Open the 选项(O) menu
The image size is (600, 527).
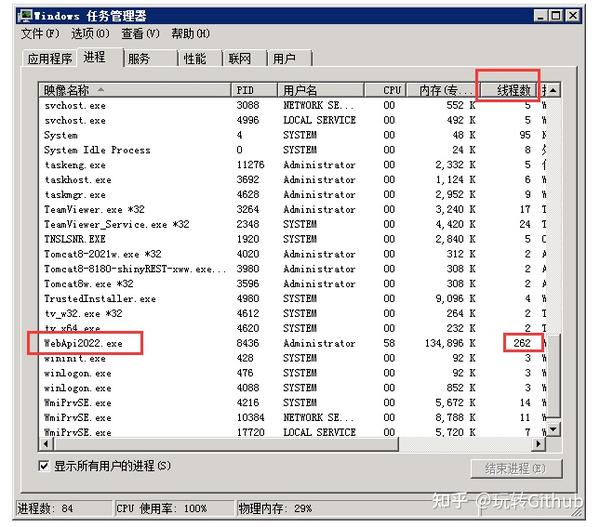tap(90, 34)
